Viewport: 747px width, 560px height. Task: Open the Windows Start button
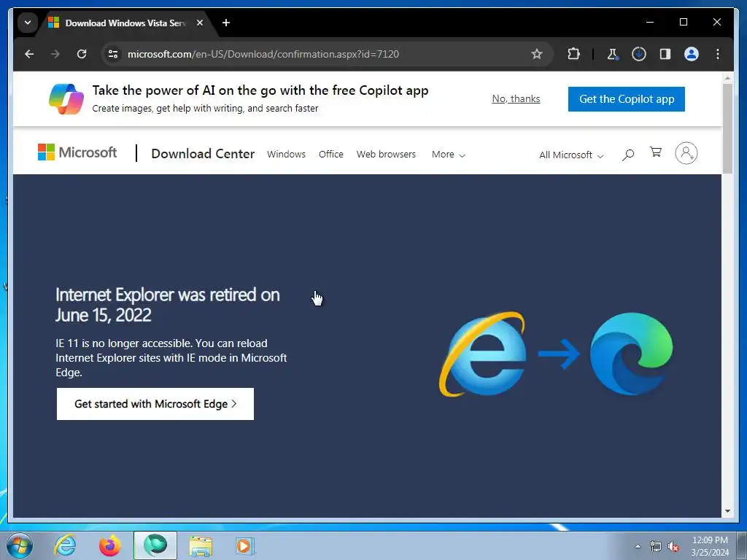coord(20,545)
